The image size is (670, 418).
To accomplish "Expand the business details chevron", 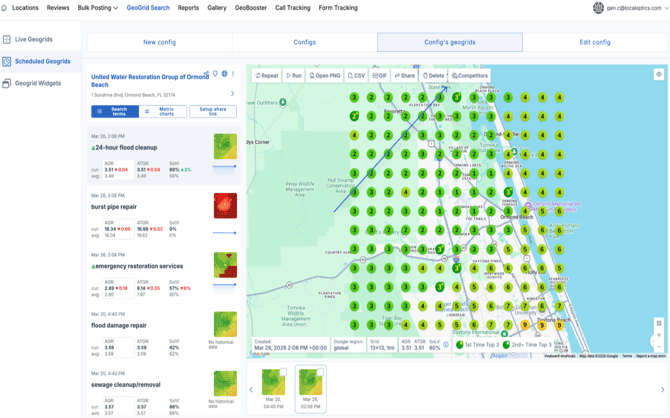I will 233,94.
